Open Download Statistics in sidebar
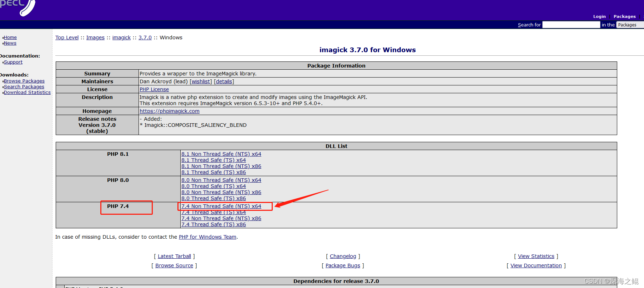This screenshot has width=644, height=288. (x=27, y=93)
